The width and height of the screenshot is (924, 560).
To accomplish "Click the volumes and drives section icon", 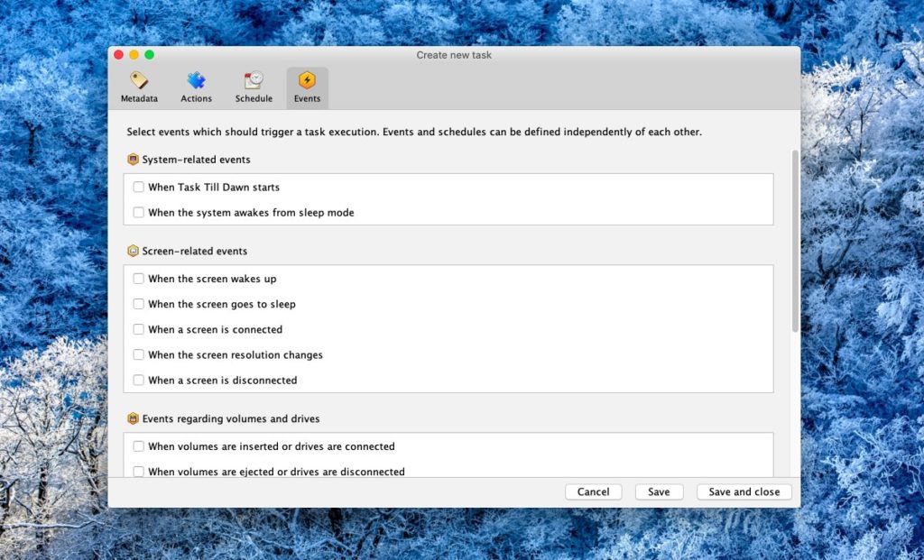I will click(x=132, y=418).
